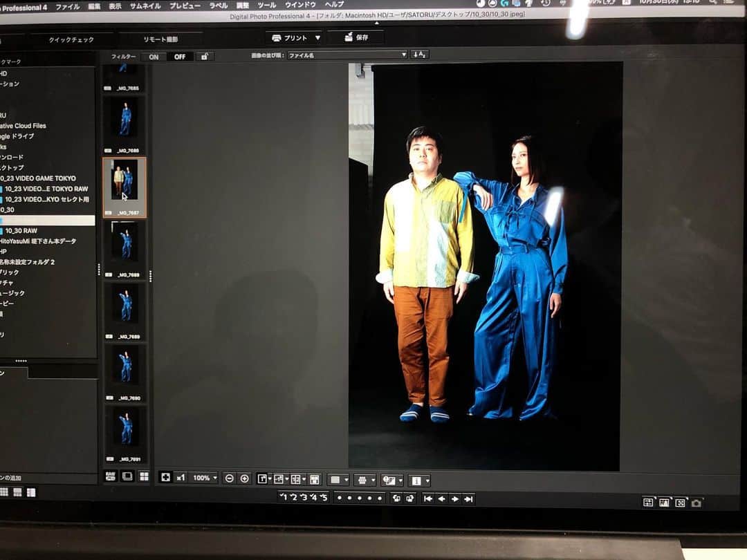Set check mark 2 on image
The image size is (747, 560).
point(293,497)
